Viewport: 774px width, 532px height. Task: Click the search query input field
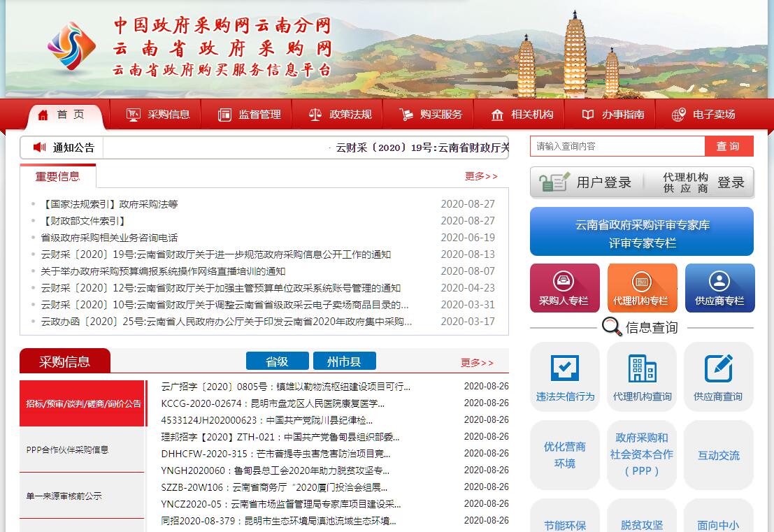pyautogui.click(x=617, y=146)
